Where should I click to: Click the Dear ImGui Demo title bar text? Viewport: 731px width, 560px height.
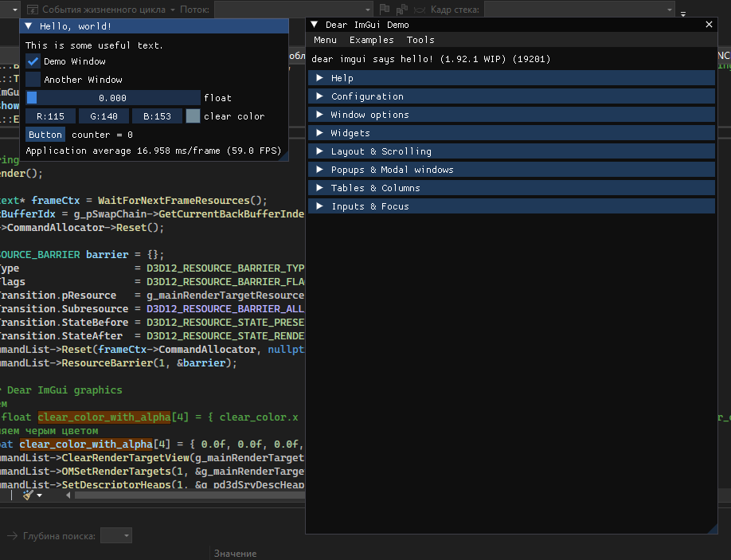click(367, 25)
